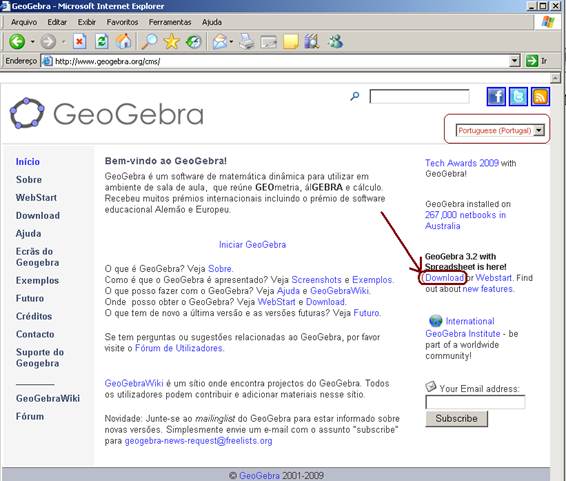The height and width of the screenshot is (481, 566).
Task: Click the Home icon in toolbar
Action: click(x=123, y=41)
